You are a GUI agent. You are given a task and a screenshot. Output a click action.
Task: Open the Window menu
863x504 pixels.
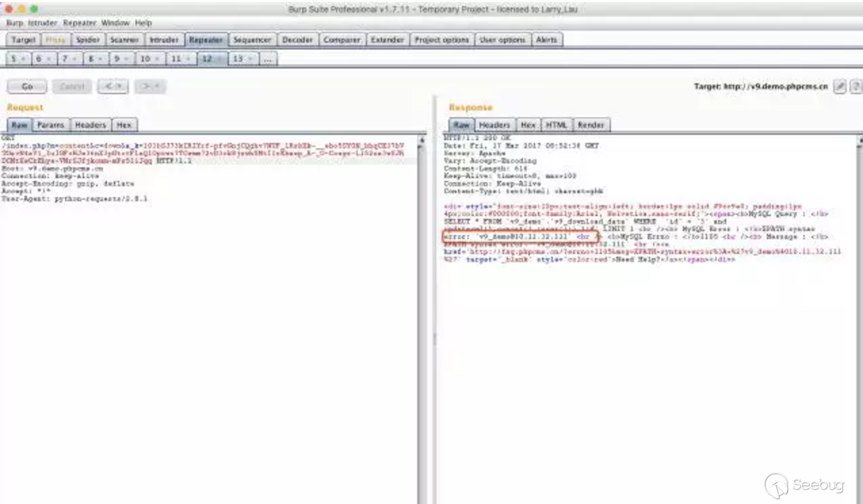point(115,22)
